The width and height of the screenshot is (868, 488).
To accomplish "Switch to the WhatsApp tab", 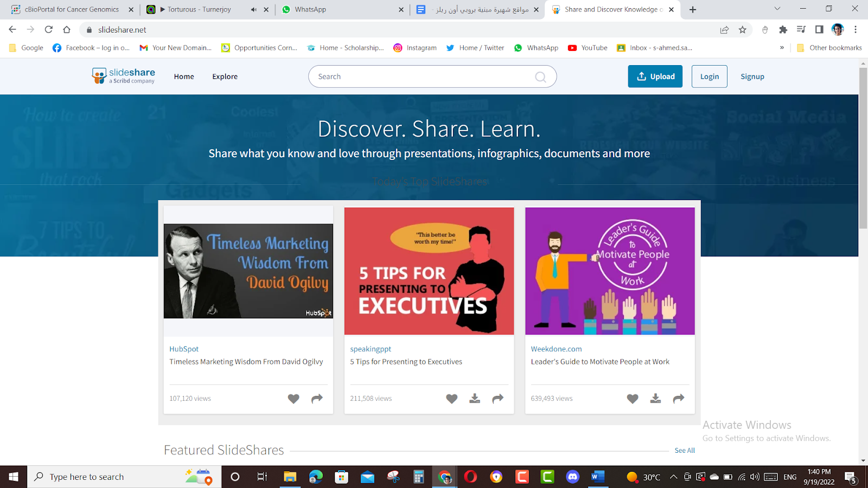I will click(342, 10).
